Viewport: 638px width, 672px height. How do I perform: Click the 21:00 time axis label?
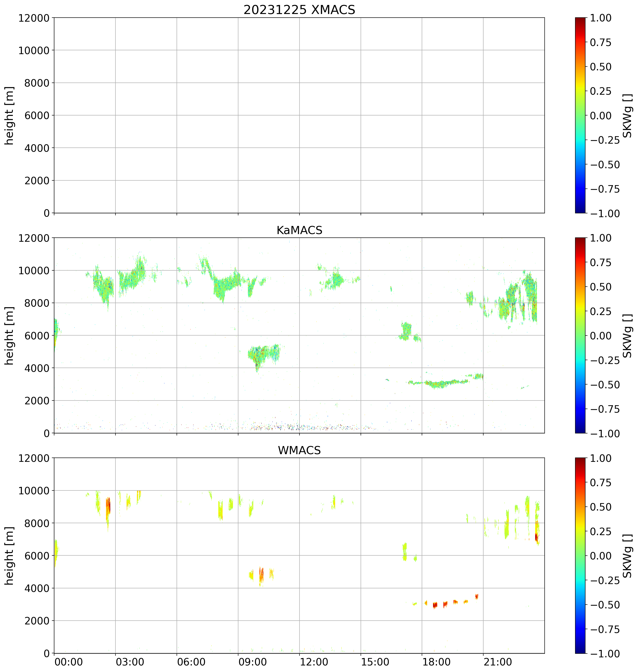click(498, 662)
